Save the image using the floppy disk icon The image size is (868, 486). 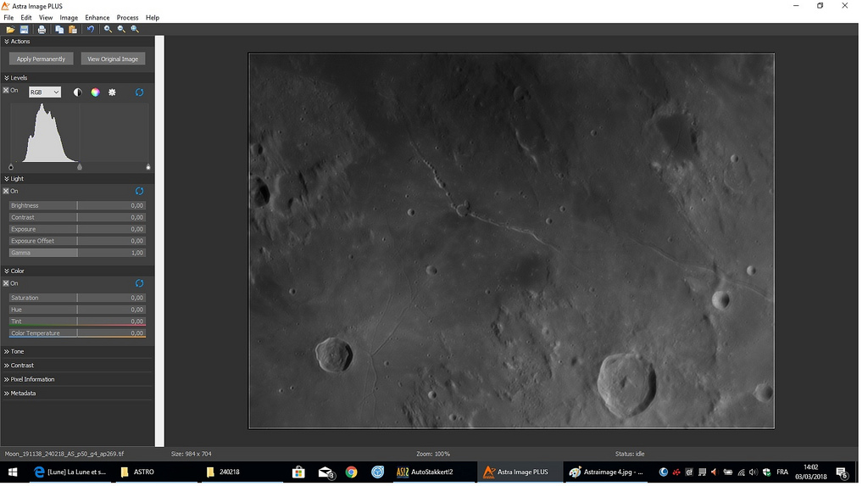point(25,30)
